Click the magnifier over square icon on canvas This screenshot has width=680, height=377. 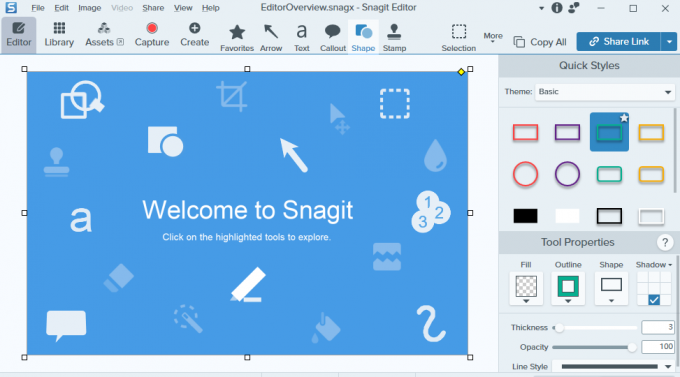coord(82,99)
